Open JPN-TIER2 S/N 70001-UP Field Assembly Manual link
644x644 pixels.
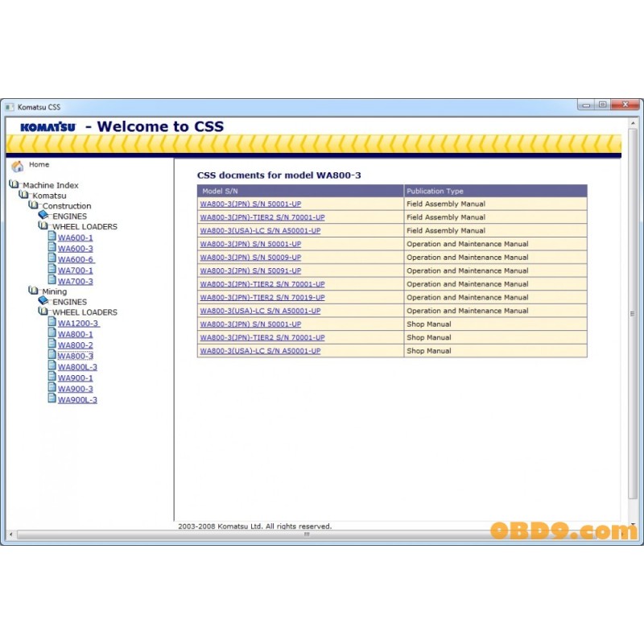click(x=262, y=217)
